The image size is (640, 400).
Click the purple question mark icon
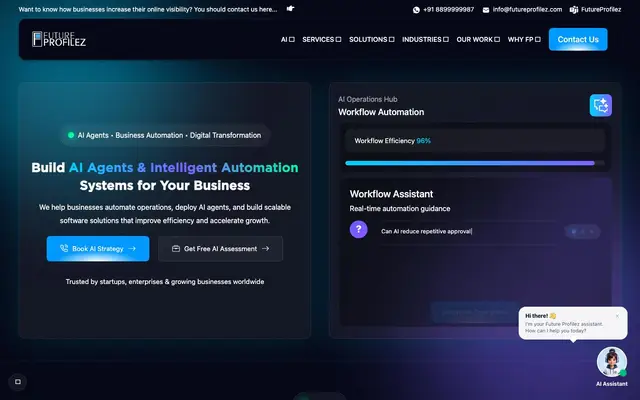click(x=358, y=229)
